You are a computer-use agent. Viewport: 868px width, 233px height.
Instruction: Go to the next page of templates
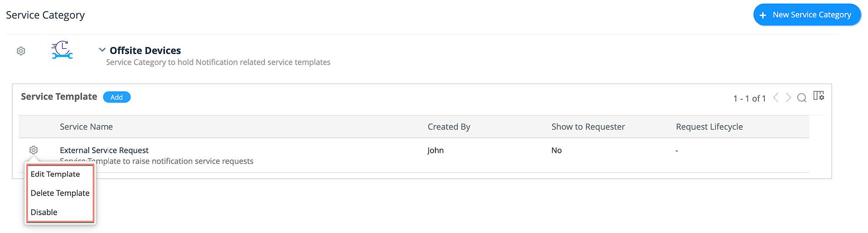tap(788, 98)
